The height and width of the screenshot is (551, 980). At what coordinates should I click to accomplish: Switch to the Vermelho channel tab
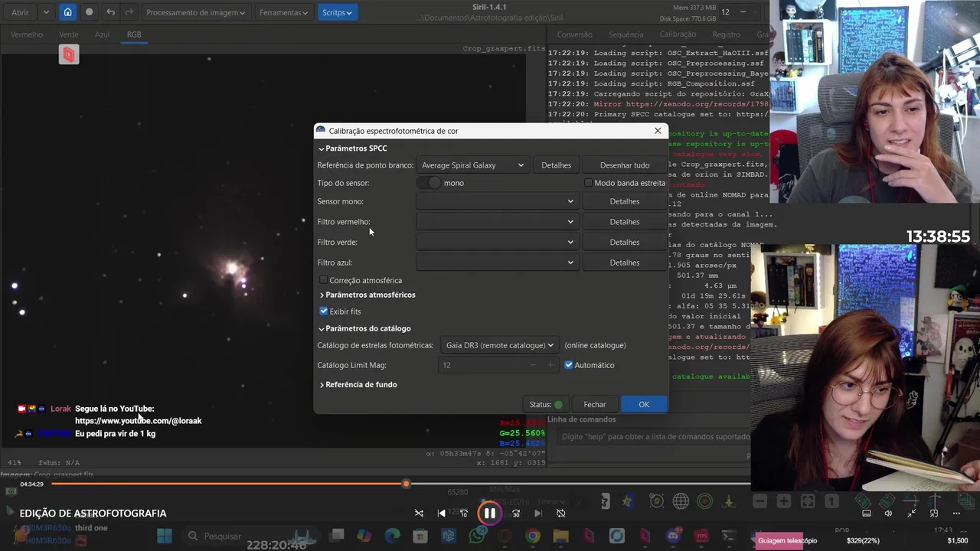(x=27, y=34)
